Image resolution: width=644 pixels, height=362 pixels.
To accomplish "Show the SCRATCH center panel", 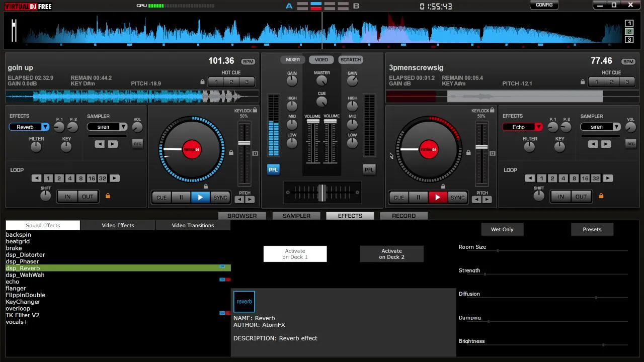I will pyautogui.click(x=351, y=60).
